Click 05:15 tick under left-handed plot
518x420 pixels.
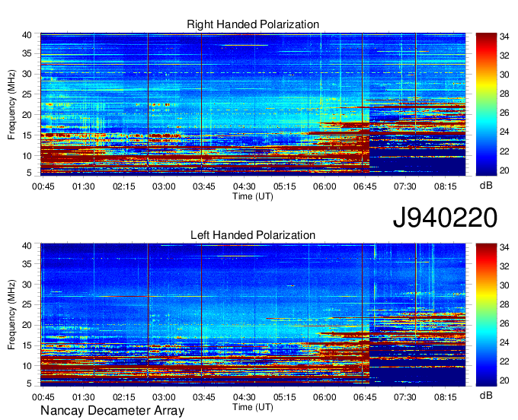coord(284,397)
